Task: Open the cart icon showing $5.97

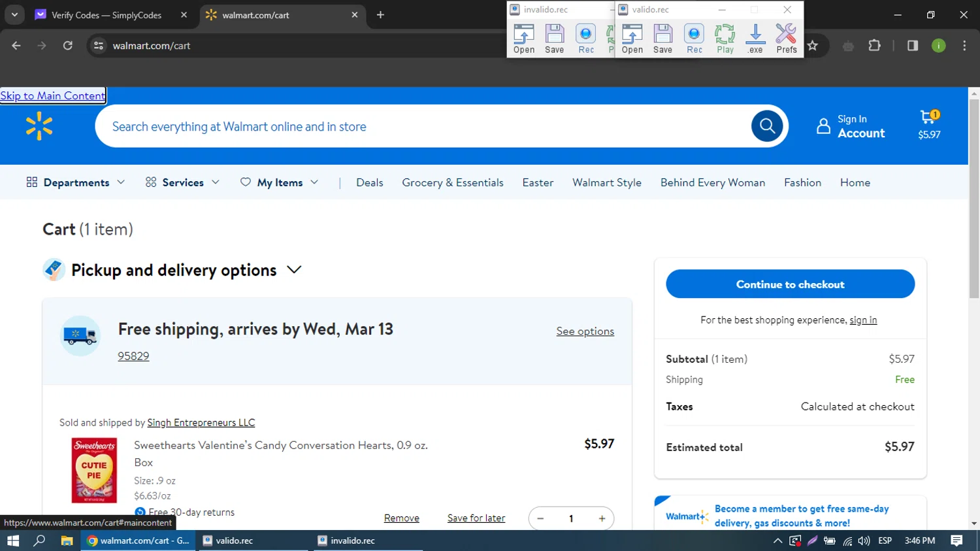Action: point(929,125)
